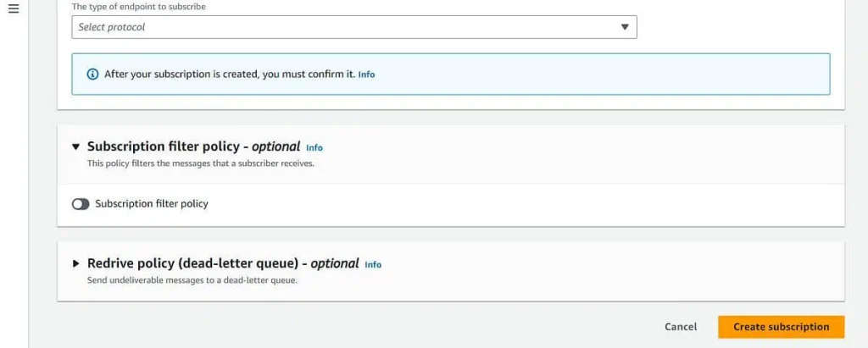Click "Send undeliverable messages" description text

(x=192, y=280)
